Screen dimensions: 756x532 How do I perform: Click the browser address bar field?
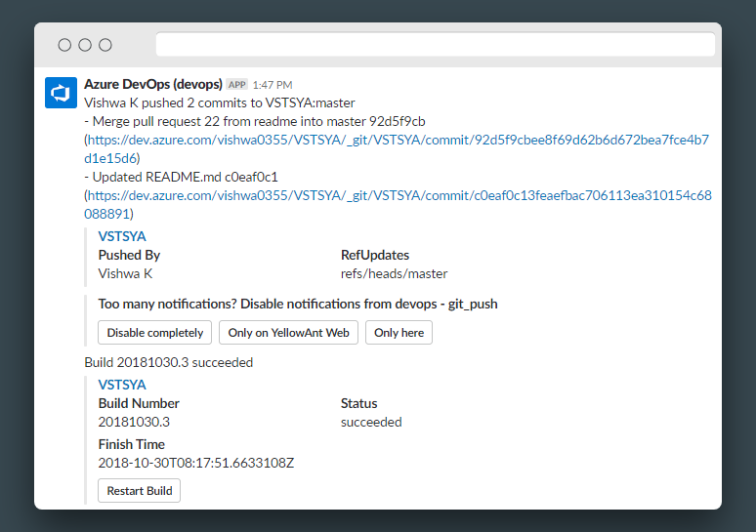436,45
